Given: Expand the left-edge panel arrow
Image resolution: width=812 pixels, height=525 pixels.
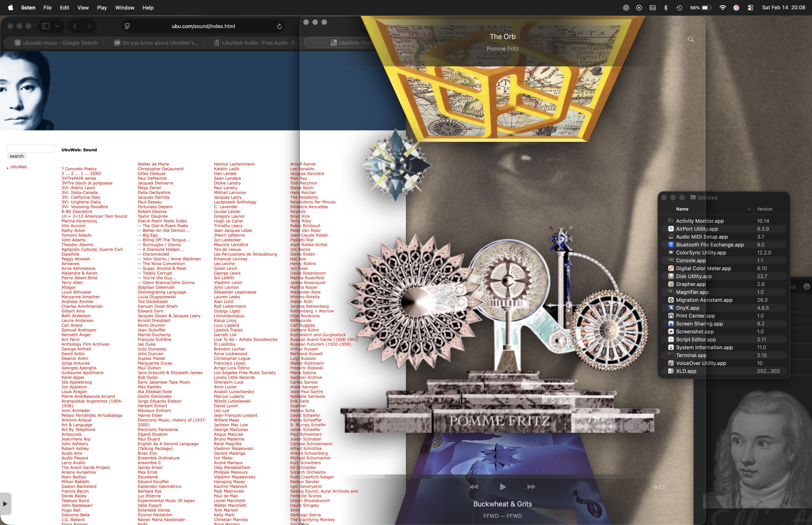Looking at the screenshot, I should [5, 503].
